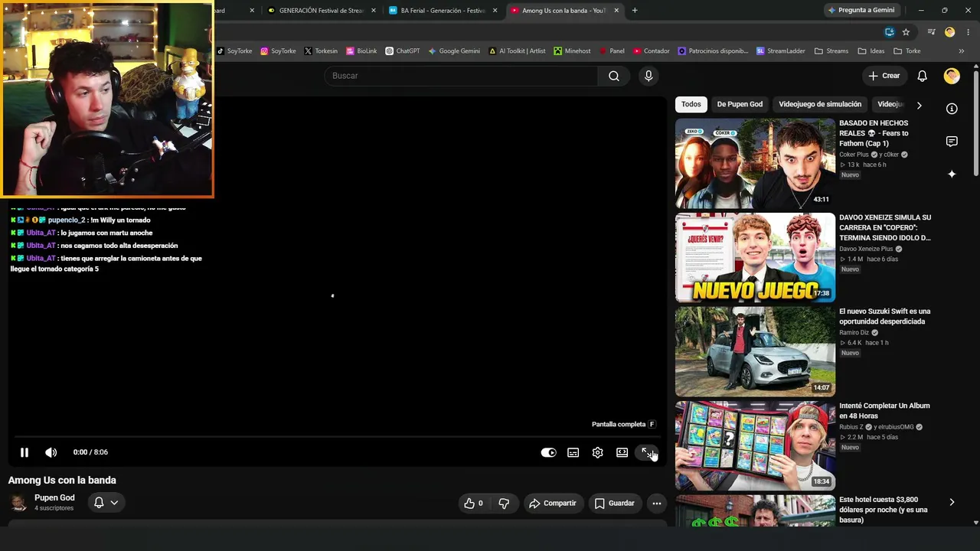The height and width of the screenshot is (551, 980).
Task: Open the DAVOO XENEIZE video title
Action: coord(885,227)
